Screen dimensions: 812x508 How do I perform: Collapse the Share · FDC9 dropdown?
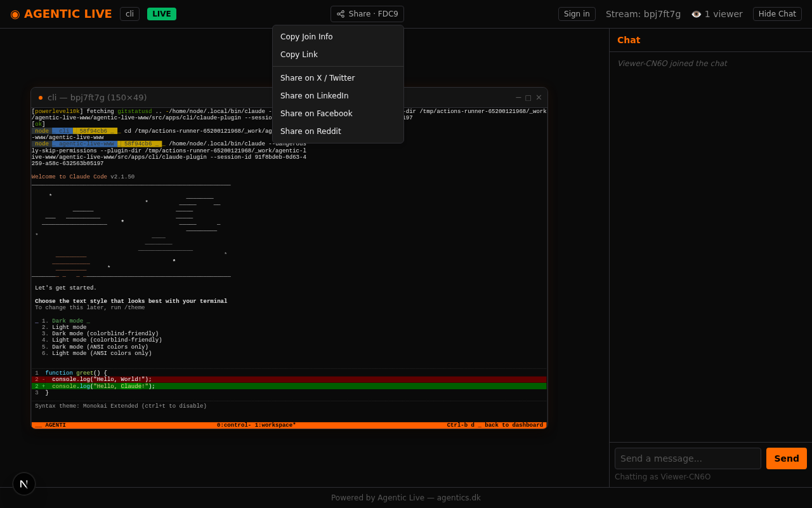coord(367,14)
